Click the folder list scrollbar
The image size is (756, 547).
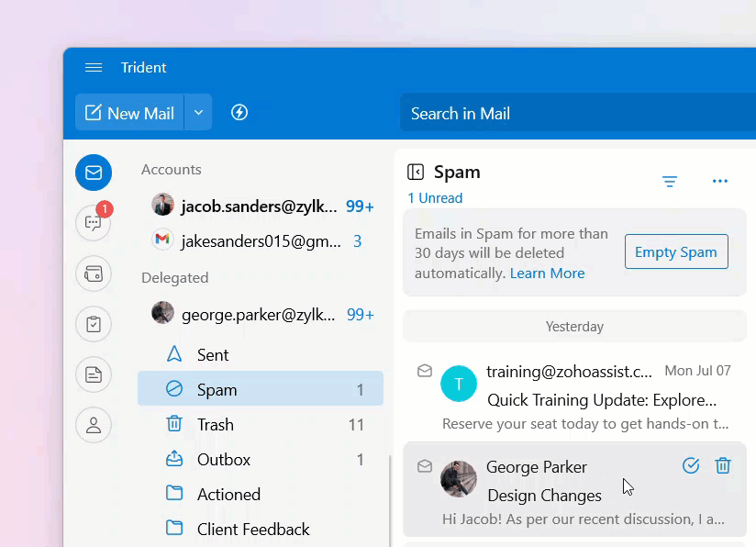[x=390, y=501]
